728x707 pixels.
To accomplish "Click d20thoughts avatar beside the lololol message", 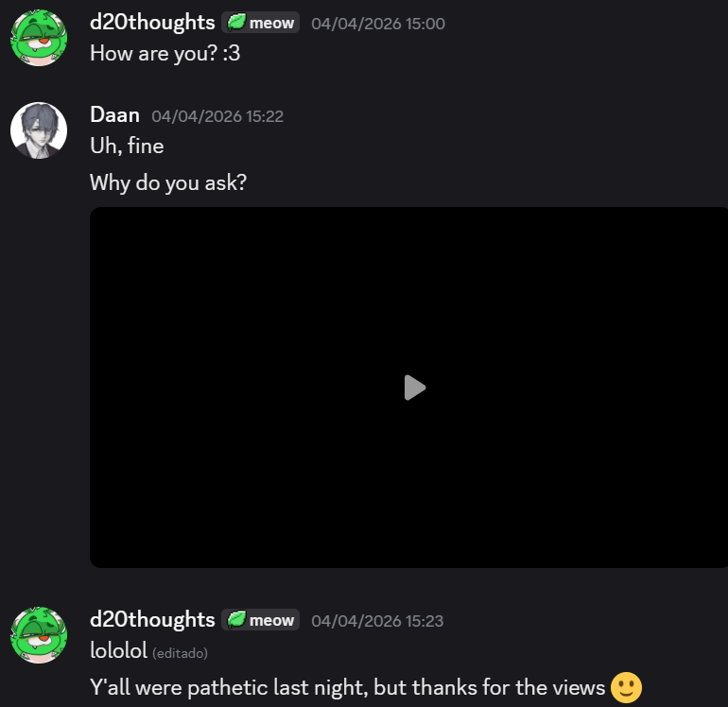I will 39,635.
